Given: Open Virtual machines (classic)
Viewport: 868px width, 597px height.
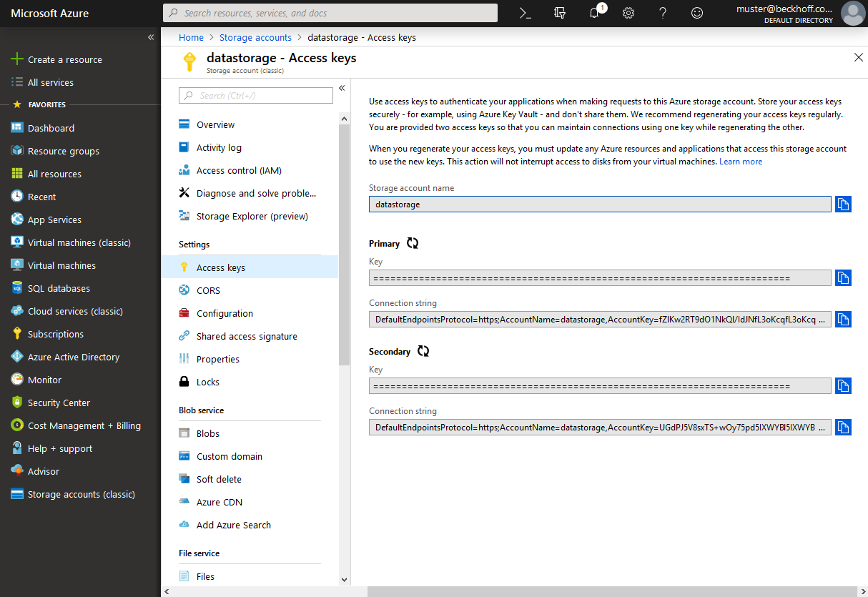Looking at the screenshot, I should pyautogui.click(x=80, y=242).
